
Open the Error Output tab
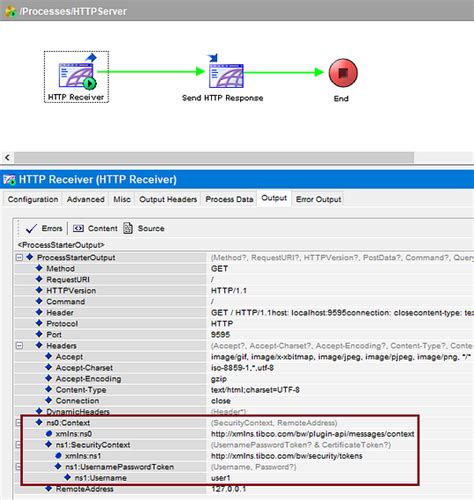click(x=318, y=199)
